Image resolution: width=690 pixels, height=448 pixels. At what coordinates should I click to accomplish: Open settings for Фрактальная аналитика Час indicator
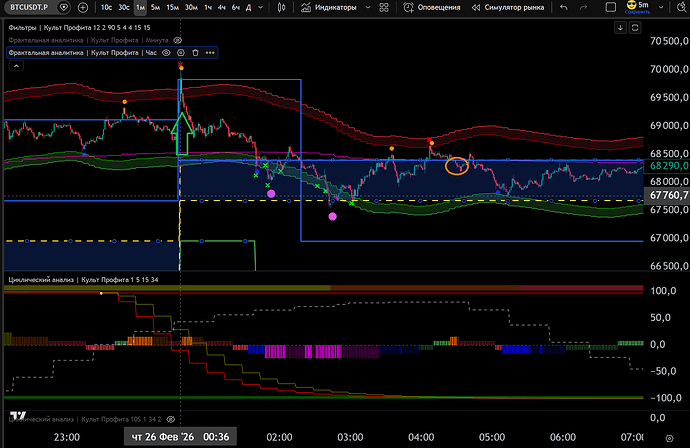181,52
